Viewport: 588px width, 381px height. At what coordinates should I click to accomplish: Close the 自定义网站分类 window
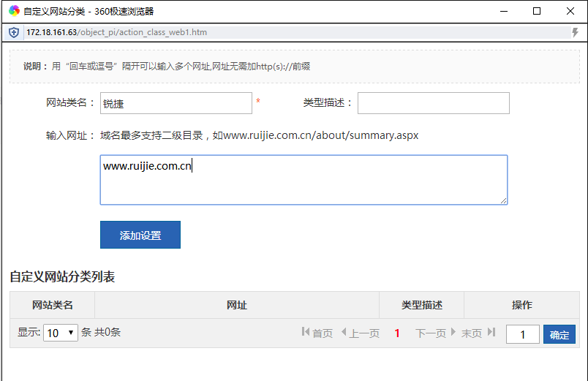[x=570, y=11]
